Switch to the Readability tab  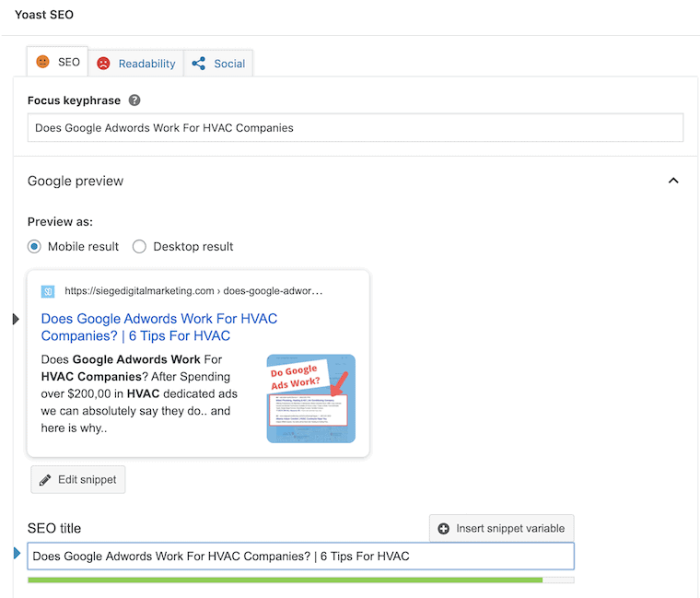[135, 64]
